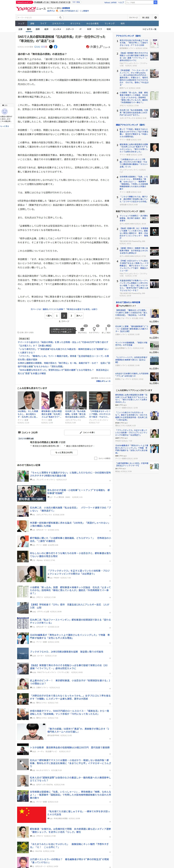Open the ヘルプ link in top bar
The width and height of the screenshot is (174, 868).
(x=121, y=2)
